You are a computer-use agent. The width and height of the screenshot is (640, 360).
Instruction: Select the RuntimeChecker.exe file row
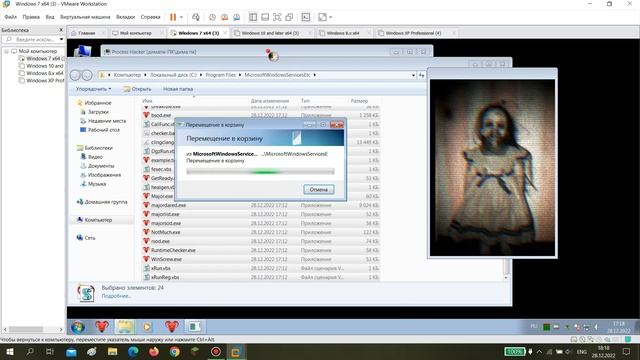(x=261, y=250)
